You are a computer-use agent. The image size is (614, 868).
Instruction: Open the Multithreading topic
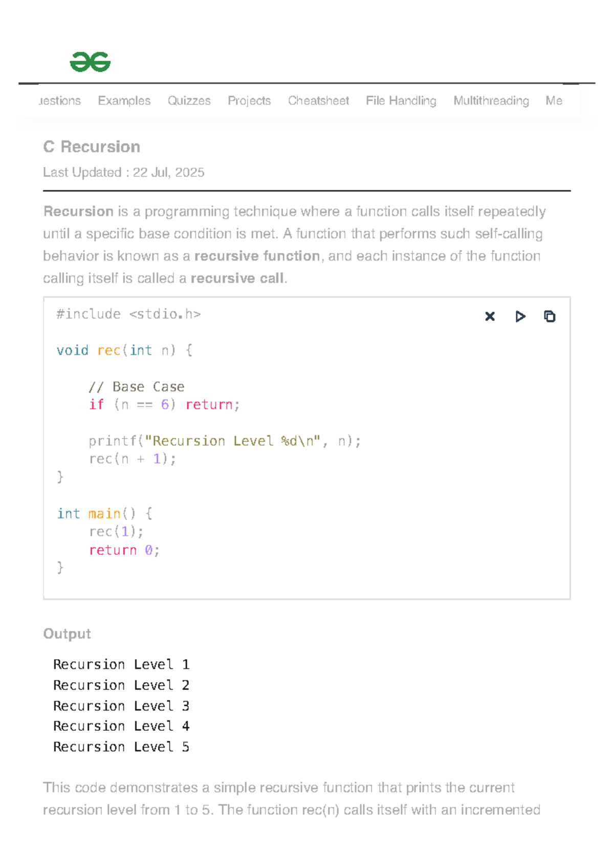(x=491, y=101)
